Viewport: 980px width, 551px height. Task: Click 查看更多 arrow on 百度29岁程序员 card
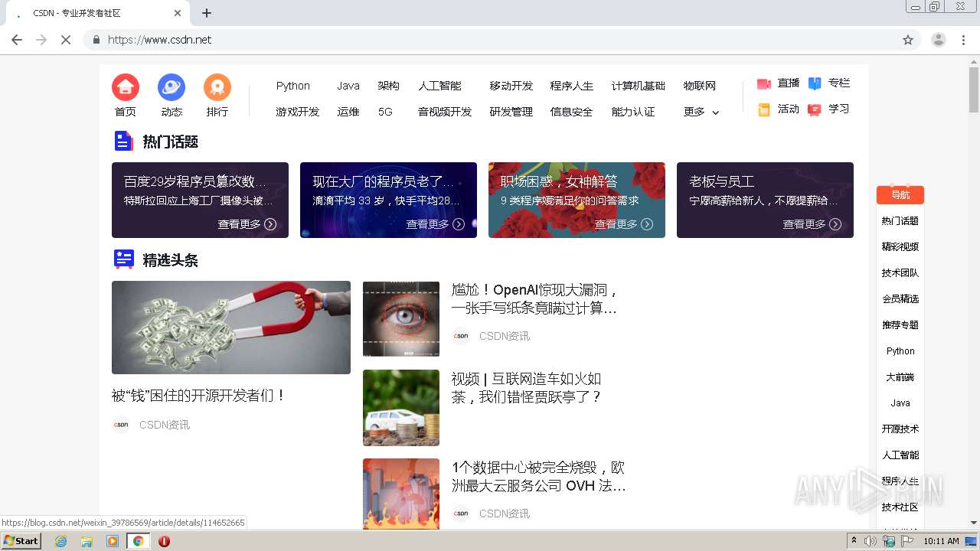(x=270, y=224)
